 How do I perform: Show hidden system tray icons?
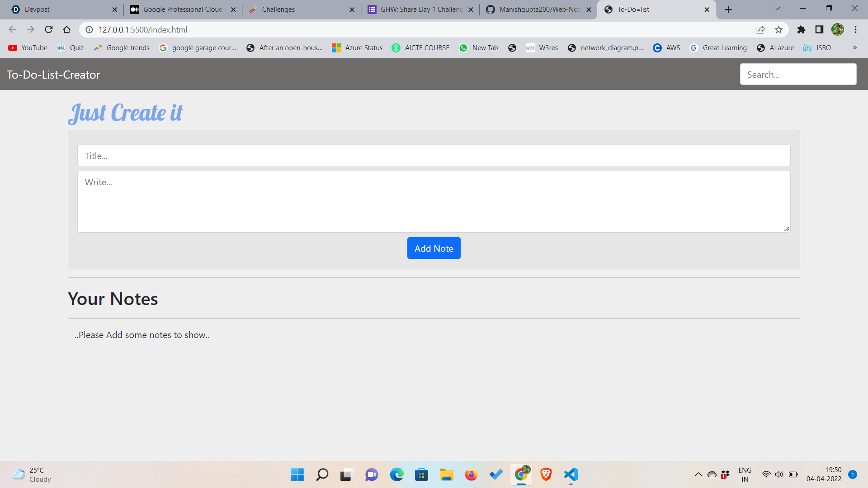tap(698, 474)
